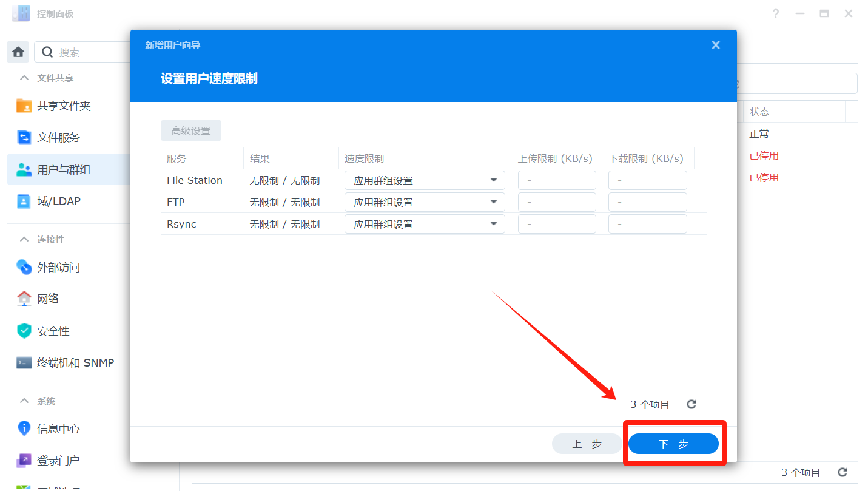Open Shared Folder (共享文件夹) settings
This screenshot has width=868, height=491.
pyautogui.click(x=64, y=106)
